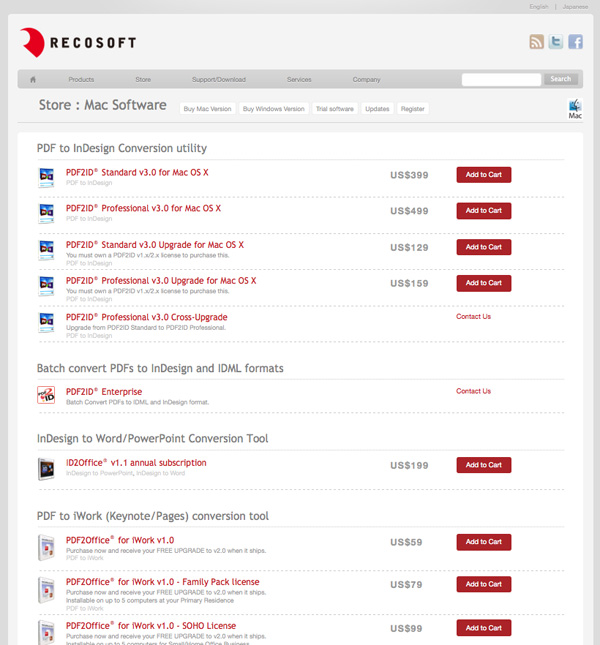Click the search input field
The width and height of the screenshot is (600, 645).
[x=501, y=79]
